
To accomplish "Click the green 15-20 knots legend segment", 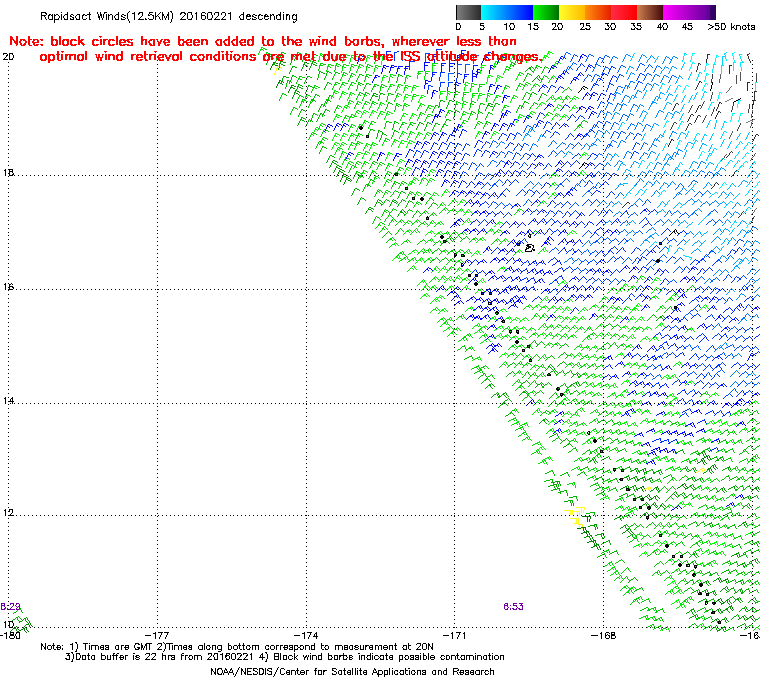I will 546,12.
